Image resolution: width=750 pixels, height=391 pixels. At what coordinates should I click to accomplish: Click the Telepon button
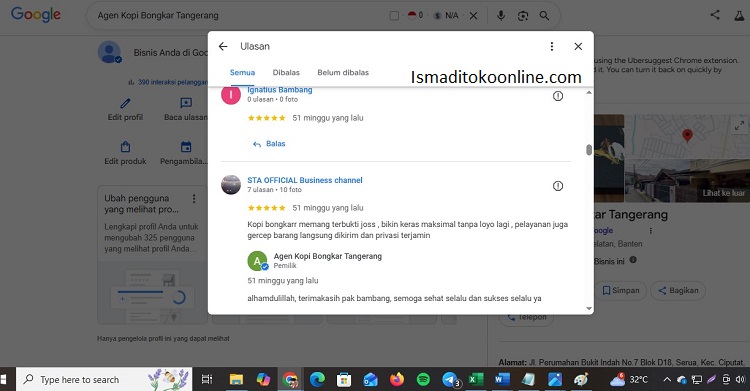[x=526, y=317]
